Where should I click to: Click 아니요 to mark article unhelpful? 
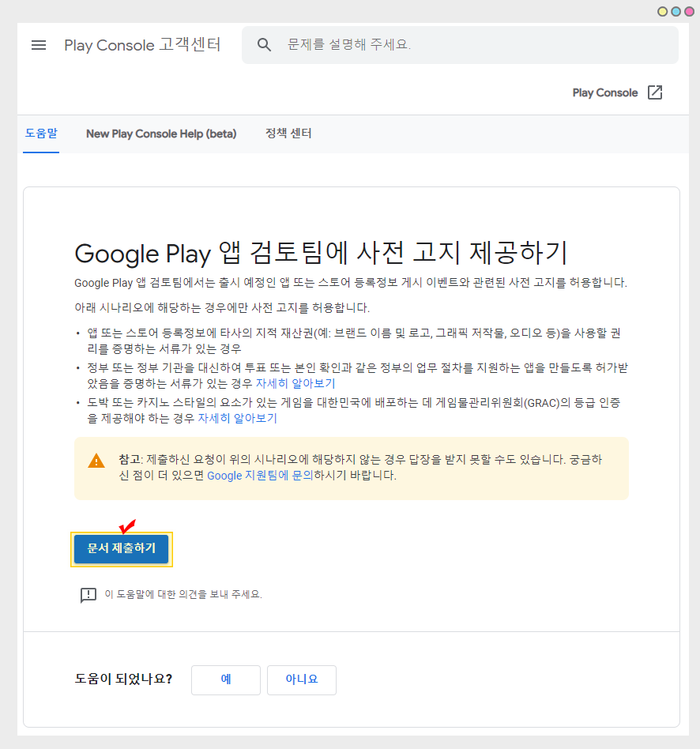(302, 679)
